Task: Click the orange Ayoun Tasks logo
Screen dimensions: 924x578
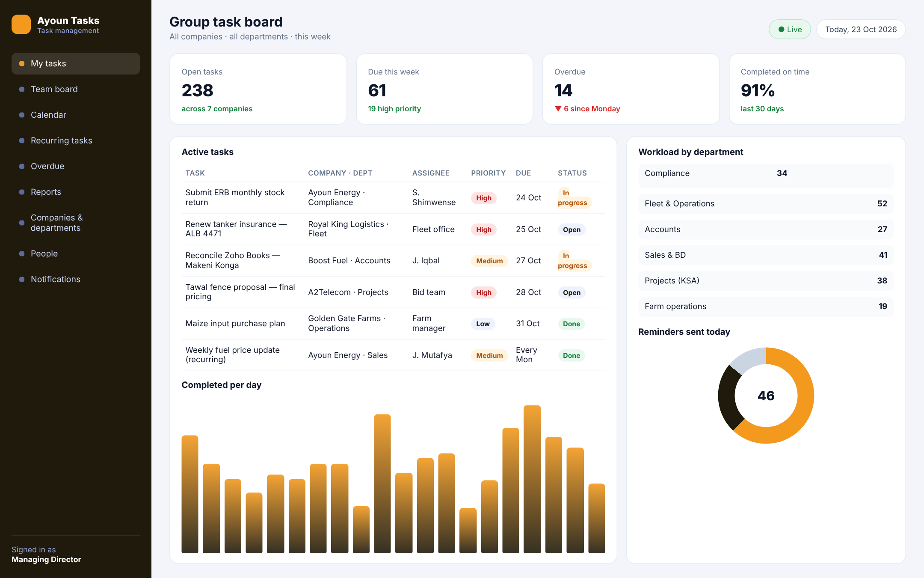Action: tap(21, 24)
